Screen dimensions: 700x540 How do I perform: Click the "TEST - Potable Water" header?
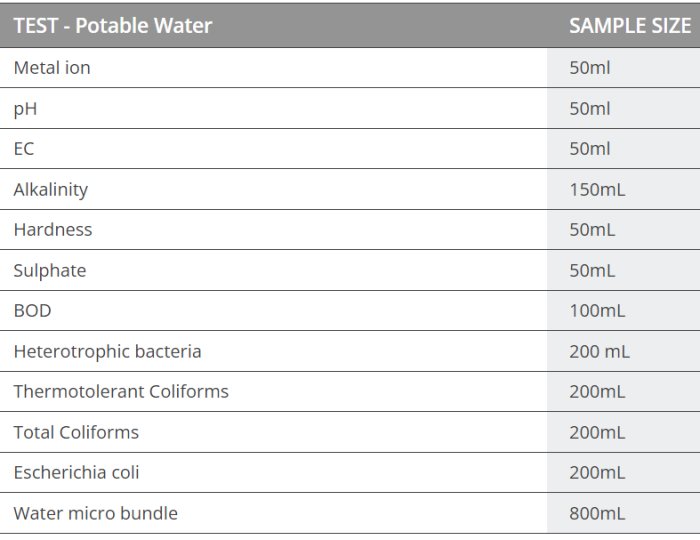(x=113, y=26)
